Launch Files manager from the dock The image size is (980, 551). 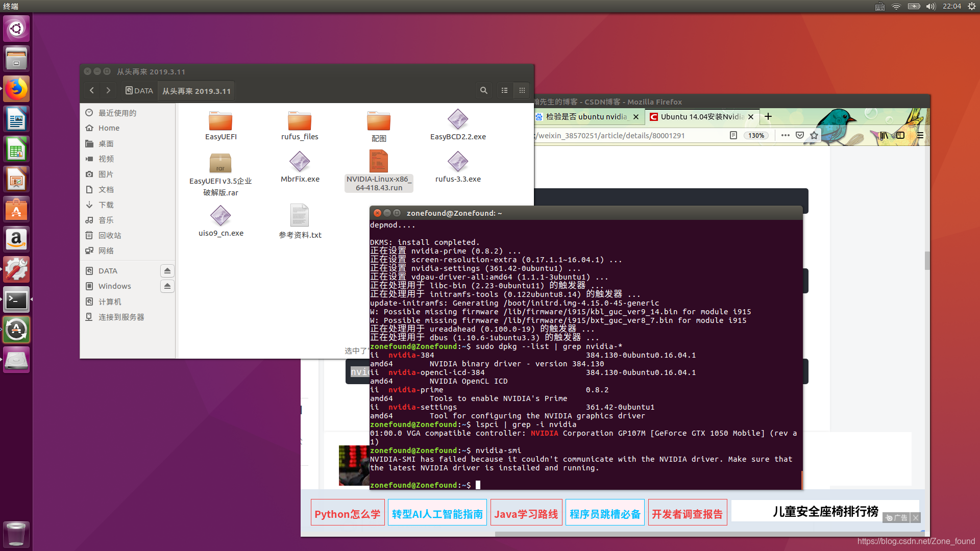coord(16,58)
